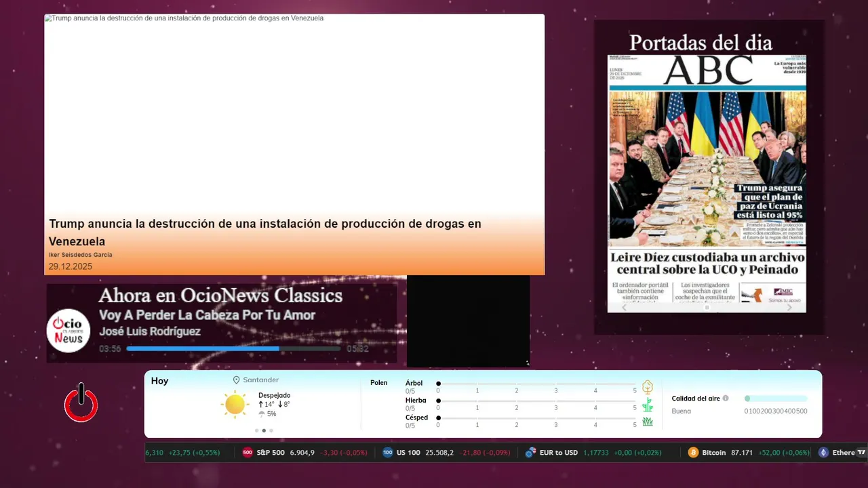Click the air quality index bar

(776, 399)
